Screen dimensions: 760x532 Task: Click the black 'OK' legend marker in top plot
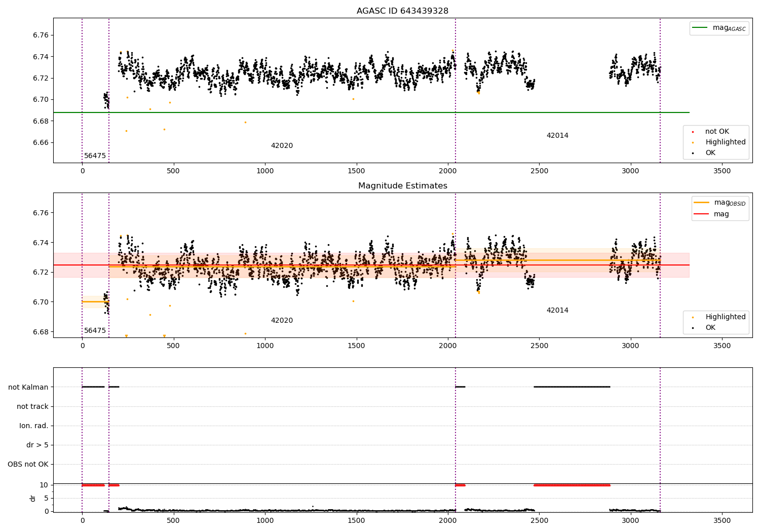click(693, 153)
